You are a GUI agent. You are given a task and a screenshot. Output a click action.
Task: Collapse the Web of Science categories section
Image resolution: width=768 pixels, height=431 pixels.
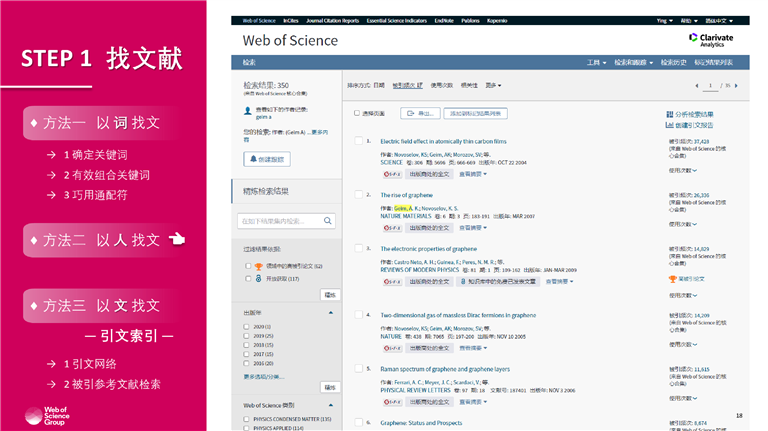pyautogui.click(x=331, y=405)
